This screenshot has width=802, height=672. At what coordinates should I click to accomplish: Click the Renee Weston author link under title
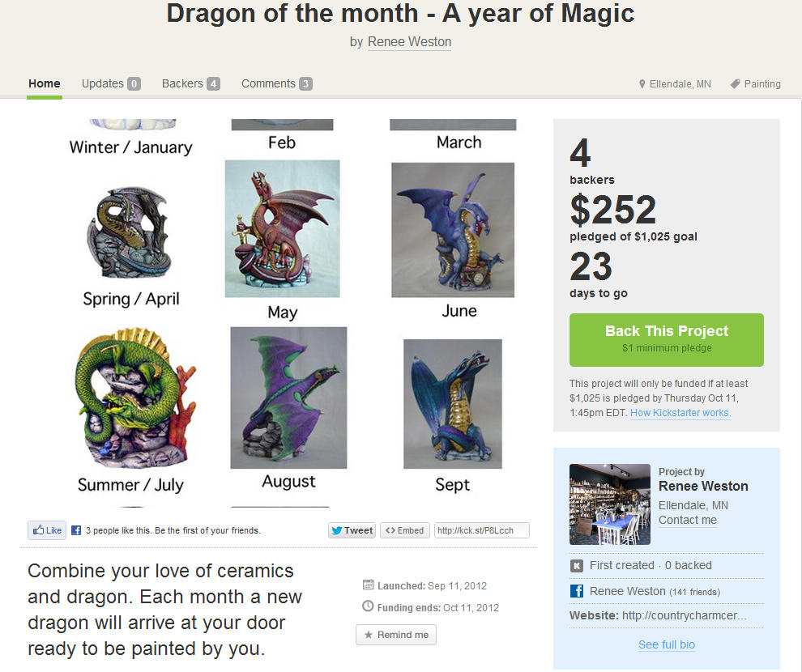(409, 42)
